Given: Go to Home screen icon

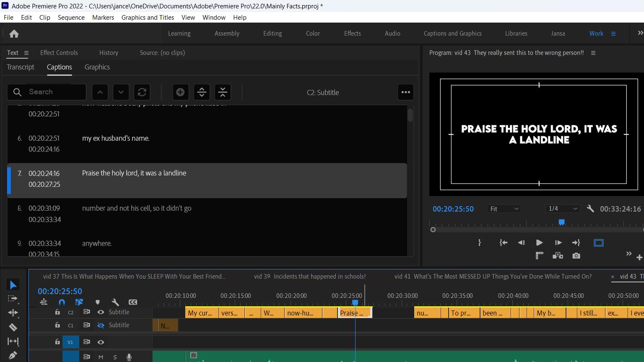Looking at the screenshot, I should pyautogui.click(x=14, y=34).
